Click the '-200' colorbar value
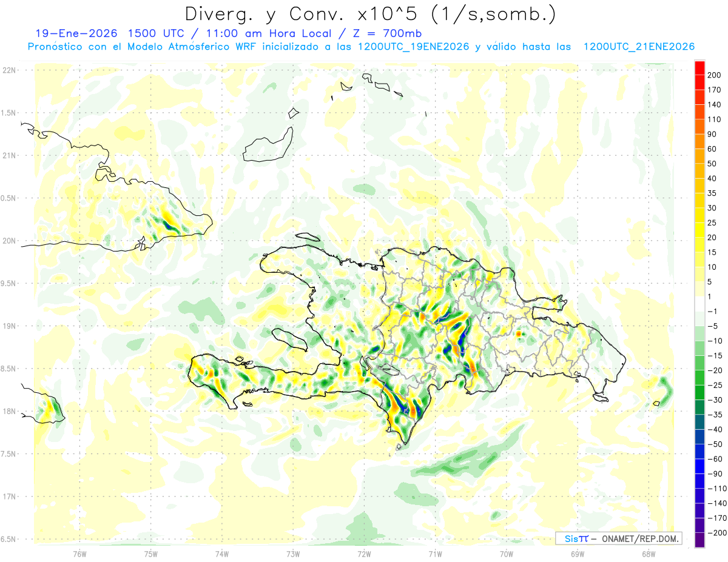Viewport: 728px width, 562px height. pos(717,533)
